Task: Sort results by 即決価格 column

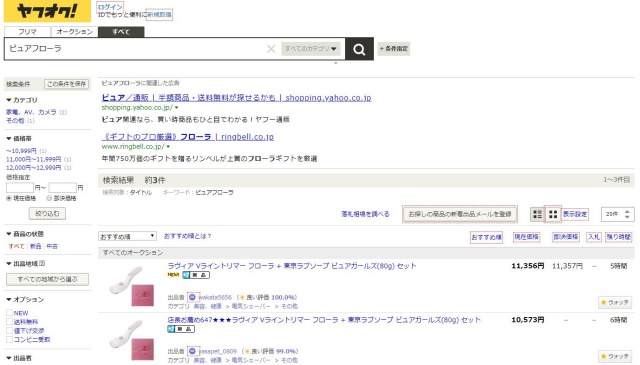Action: coord(566,237)
